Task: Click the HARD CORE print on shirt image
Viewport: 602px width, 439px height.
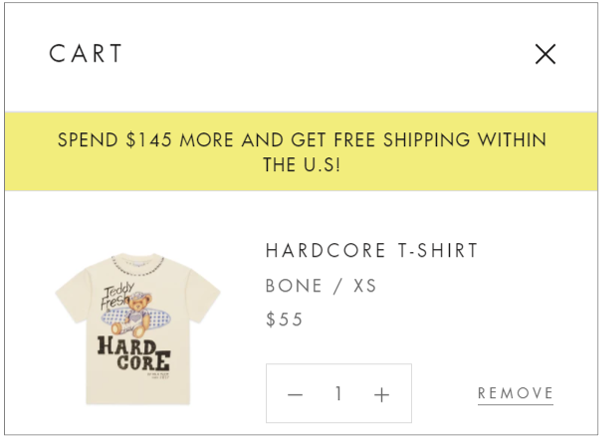Action: click(133, 353)
